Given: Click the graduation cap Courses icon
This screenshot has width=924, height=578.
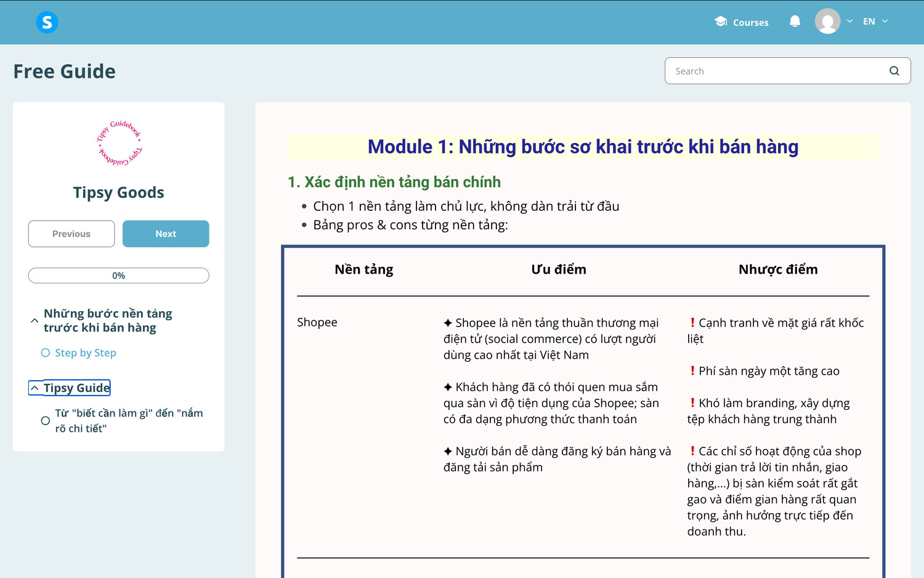Looking at the screenshot, I should coord(721,22).
